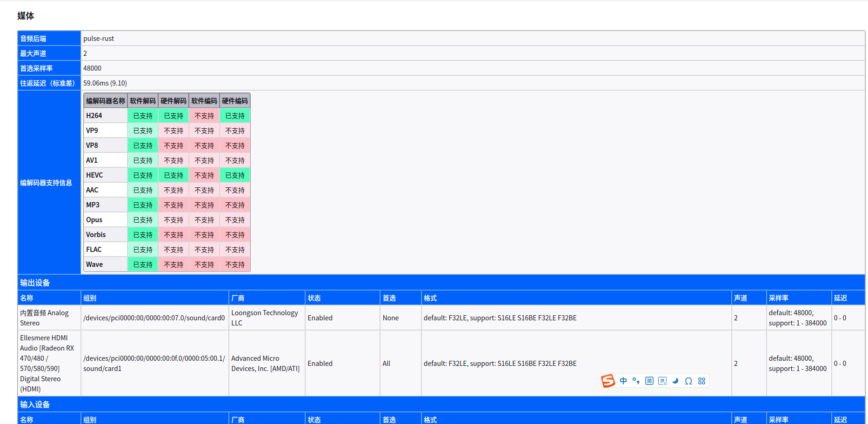Click the Advanced Micro Devices vendor cell
Image resolution: width=868 pixels, height=424 pixels.
(267, 364)
